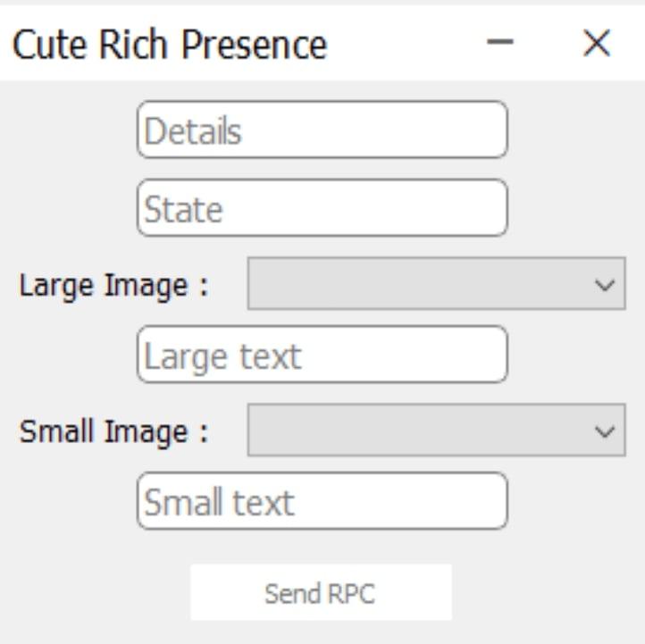Place cursor in the field above State
The width and height of the screenshot is (645, 644).
click(322, 130)
